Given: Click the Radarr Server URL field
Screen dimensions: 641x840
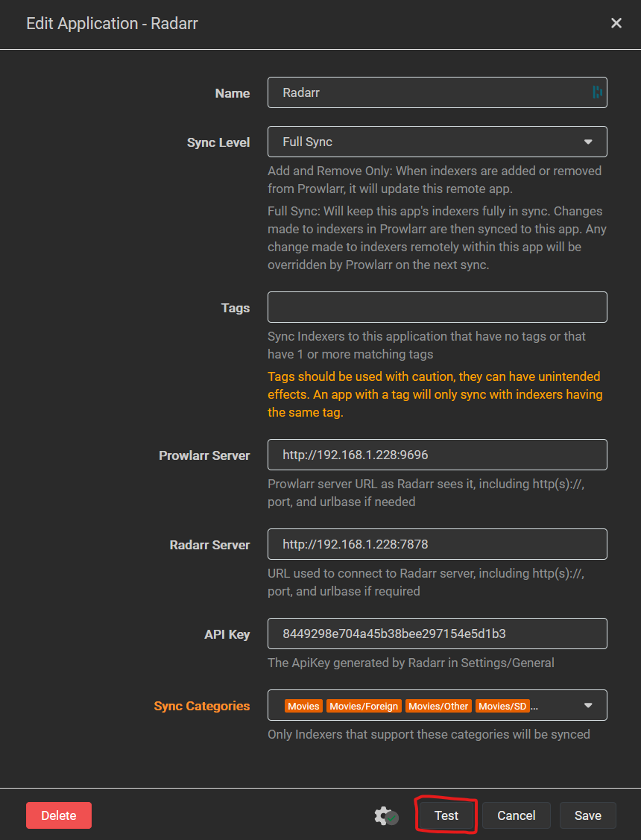Looking at the screenshot, I should pyautogui.click(x=437, y=544).
